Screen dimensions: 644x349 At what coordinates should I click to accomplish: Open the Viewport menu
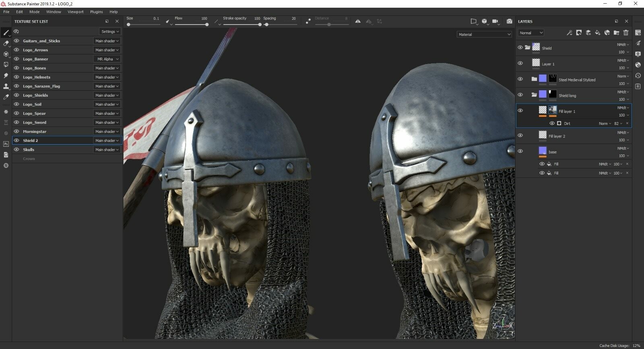76,12
